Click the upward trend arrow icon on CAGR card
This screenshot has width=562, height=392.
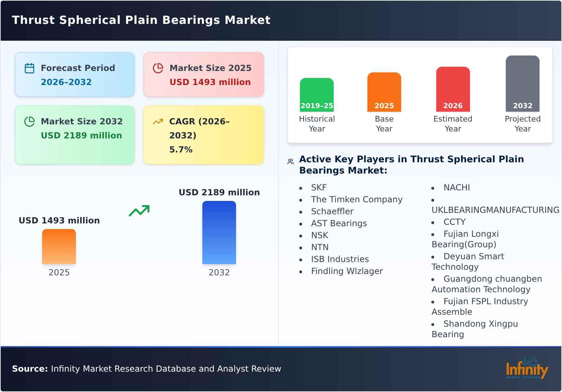pos(158,121)
